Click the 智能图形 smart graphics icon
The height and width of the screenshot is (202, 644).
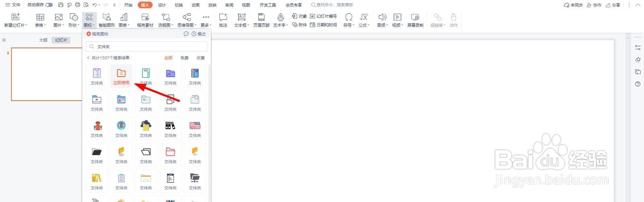(107, 20)
